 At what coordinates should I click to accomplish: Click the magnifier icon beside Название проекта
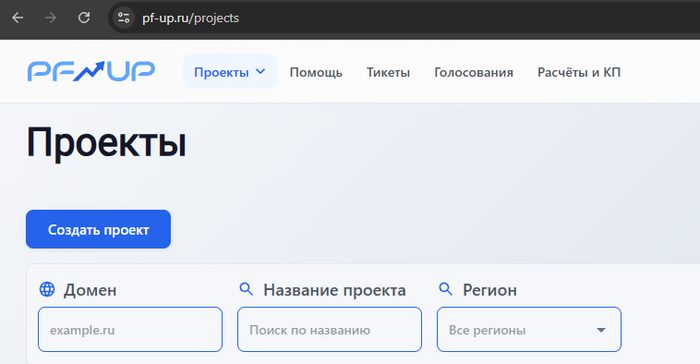246,289
